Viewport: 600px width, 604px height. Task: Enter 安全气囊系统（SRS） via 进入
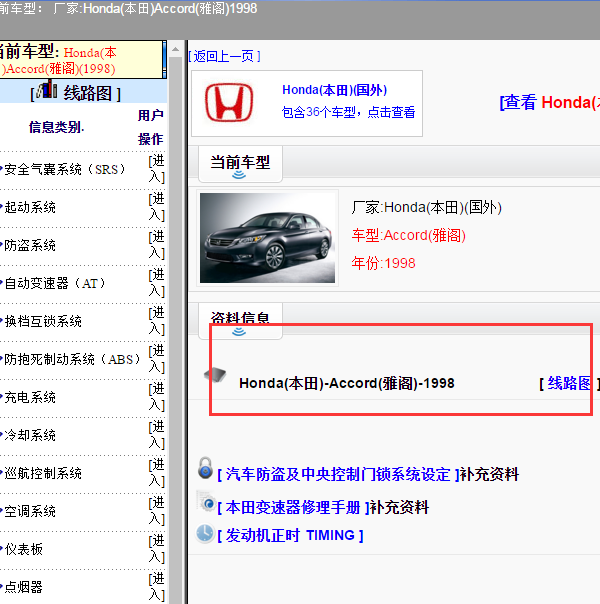coord(156,169)
